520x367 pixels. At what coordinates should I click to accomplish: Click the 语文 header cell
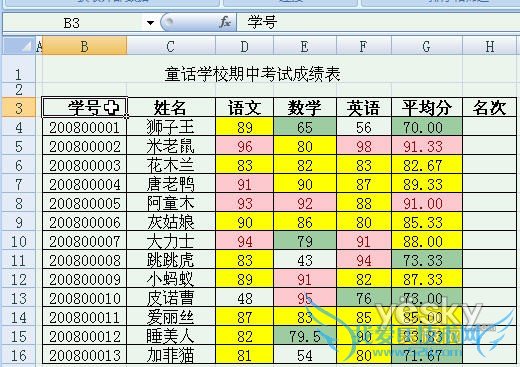pyautogui.click(x=244, y=108)
